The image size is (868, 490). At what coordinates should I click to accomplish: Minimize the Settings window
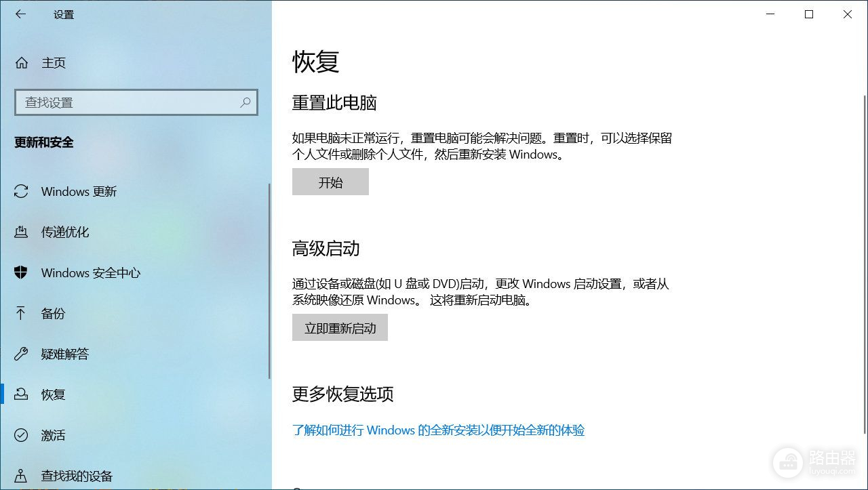(770, 14)
